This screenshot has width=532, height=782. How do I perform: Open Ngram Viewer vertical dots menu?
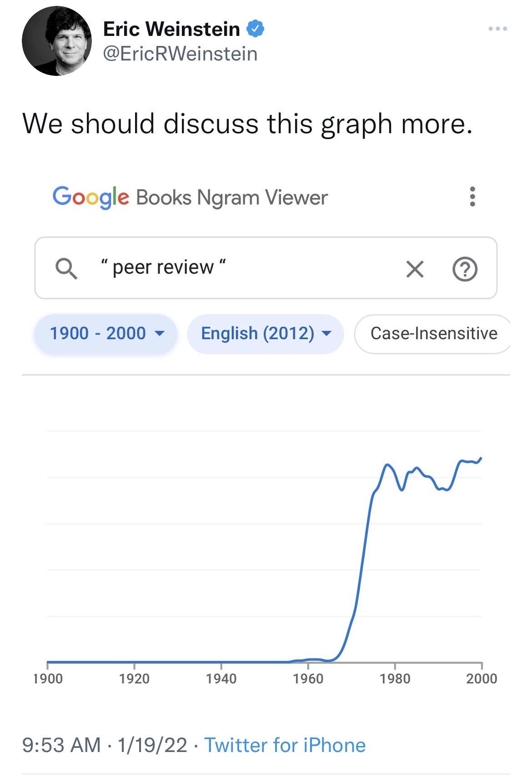(472, 196)
